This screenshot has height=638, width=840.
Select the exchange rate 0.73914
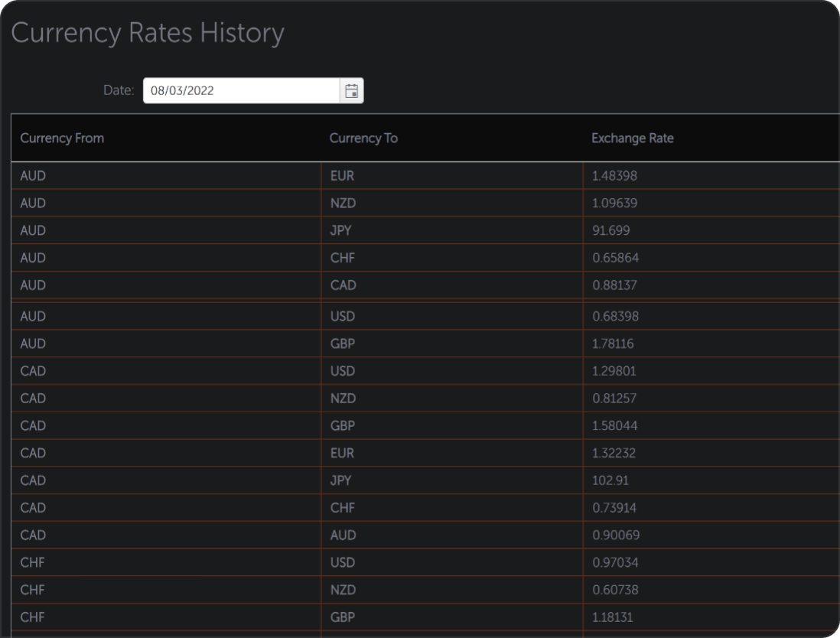tap(614, 508)
